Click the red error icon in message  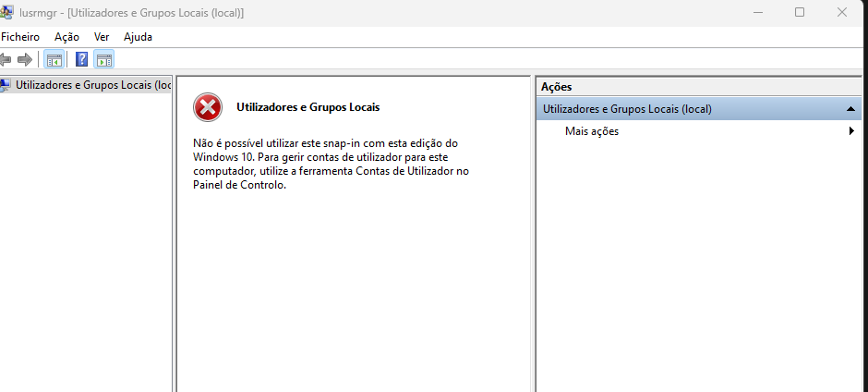click(x=208, y=107)
